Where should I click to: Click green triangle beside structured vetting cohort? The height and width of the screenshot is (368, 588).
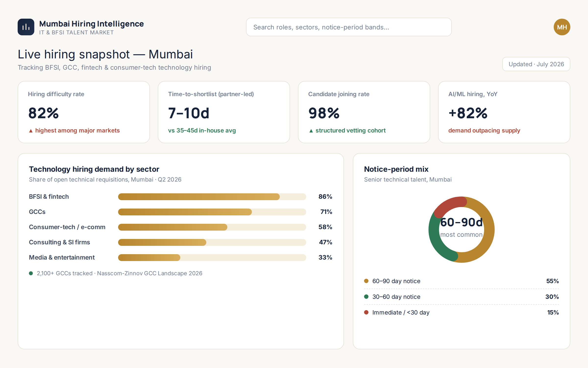311,131
